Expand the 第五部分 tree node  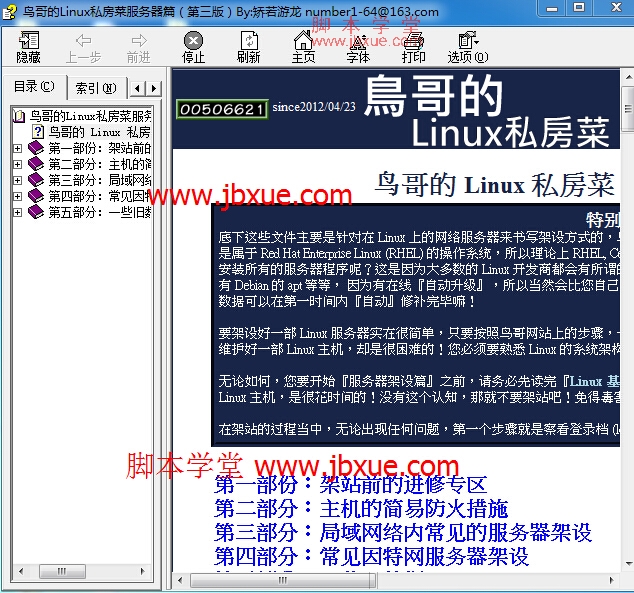tap(17, 212)
